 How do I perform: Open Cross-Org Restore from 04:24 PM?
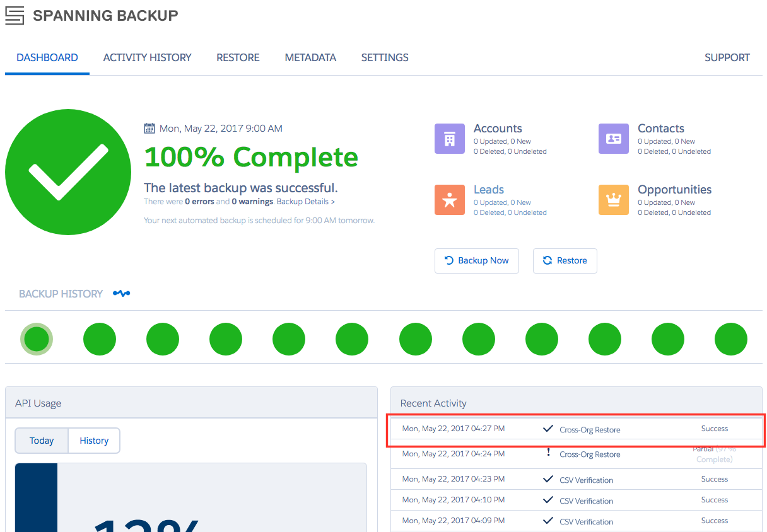tap(590, 454)
